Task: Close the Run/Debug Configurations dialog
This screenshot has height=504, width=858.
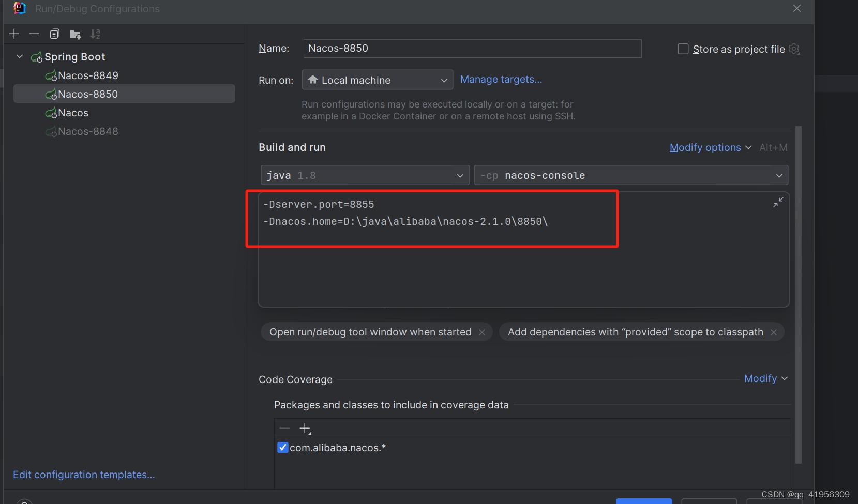Action: (797, 9)
